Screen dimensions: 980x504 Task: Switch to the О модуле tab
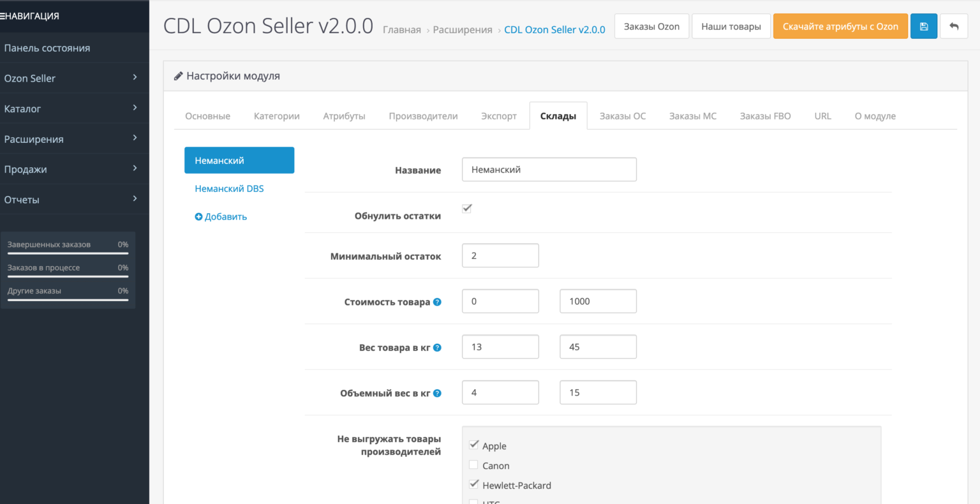pos(875,116)
